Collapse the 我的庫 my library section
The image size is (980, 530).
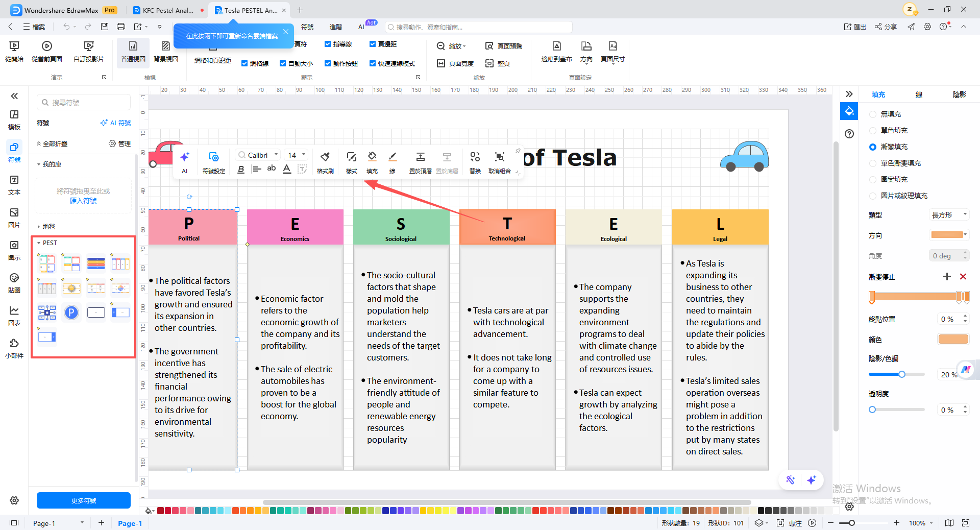click(39, 164)
